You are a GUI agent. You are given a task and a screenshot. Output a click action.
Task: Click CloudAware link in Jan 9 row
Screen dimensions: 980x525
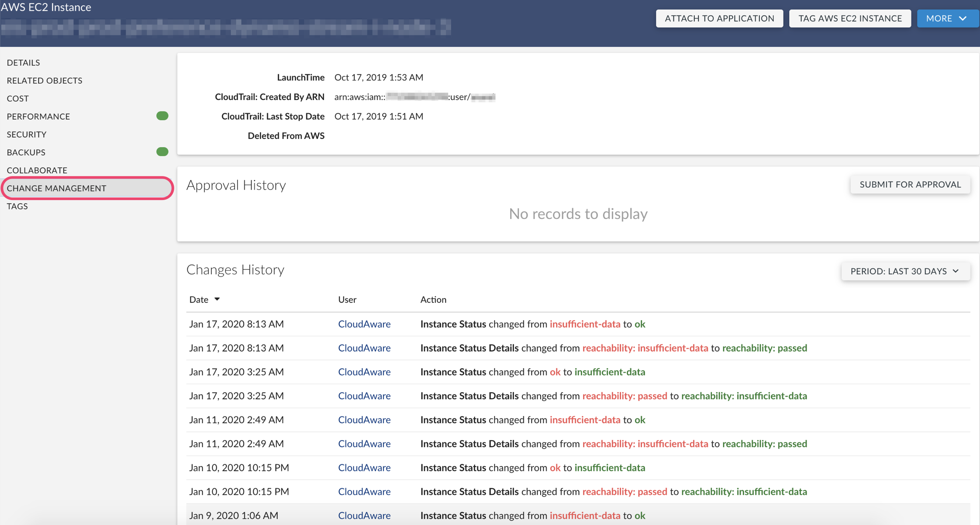(364, 515)
